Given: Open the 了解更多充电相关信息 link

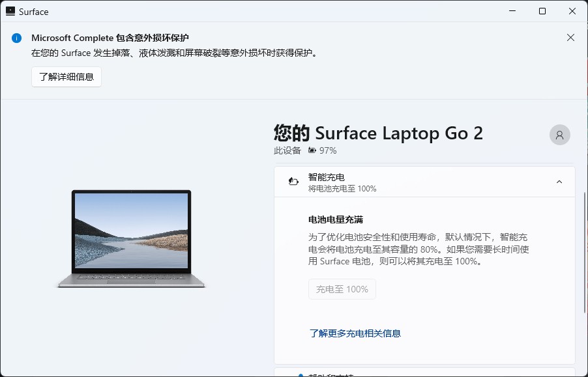Looking at the screenshot, I should tap(355, 333).
